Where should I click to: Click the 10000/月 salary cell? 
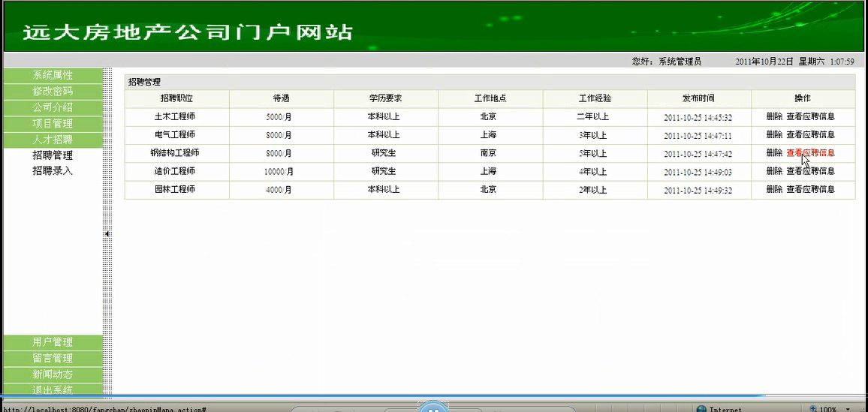pos(282,171)
